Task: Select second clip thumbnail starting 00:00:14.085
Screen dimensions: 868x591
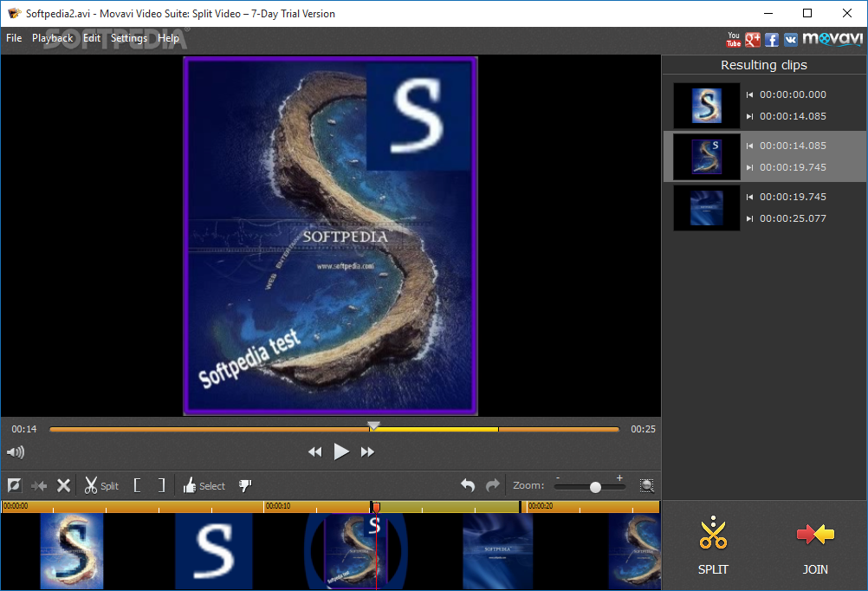Action: (x=706, y=157)
